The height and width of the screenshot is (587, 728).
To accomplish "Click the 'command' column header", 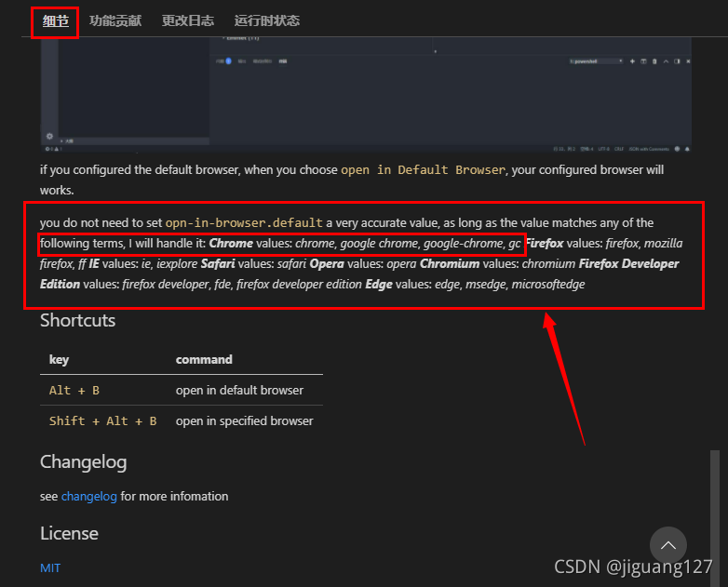I will [204, 360].
